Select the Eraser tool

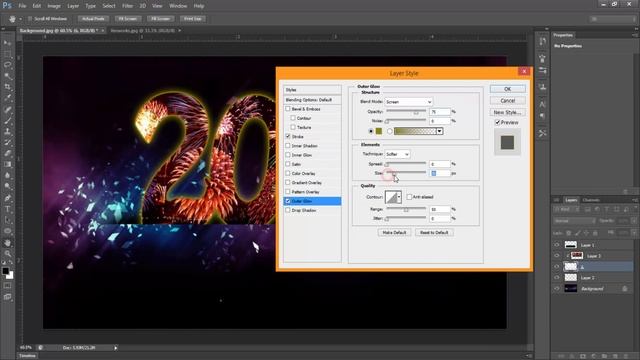[7, 153]
